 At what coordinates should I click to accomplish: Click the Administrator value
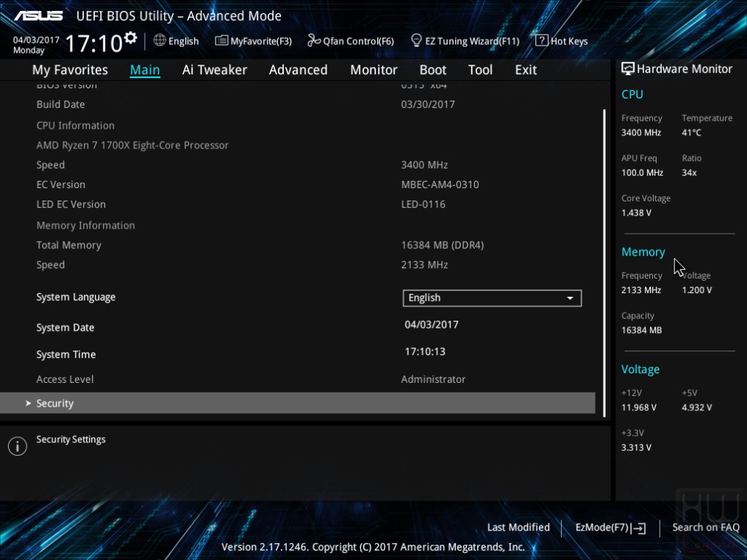point(433,379)
